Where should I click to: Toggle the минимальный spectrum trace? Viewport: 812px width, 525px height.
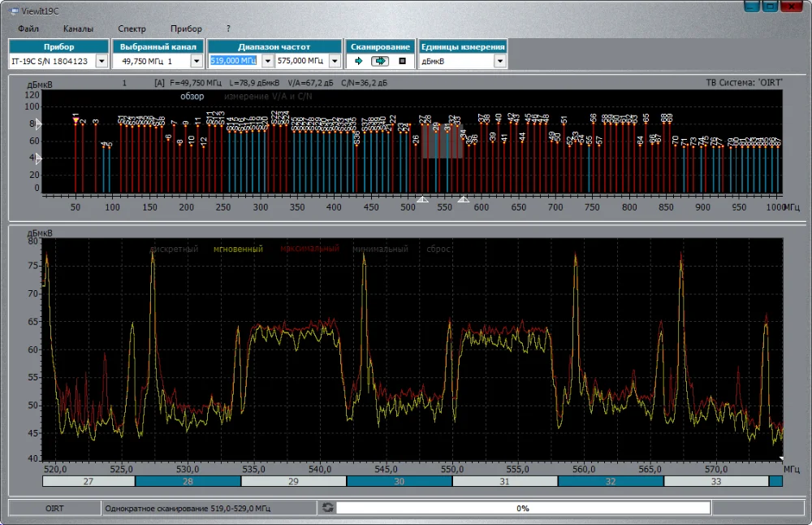pos(380,249)
